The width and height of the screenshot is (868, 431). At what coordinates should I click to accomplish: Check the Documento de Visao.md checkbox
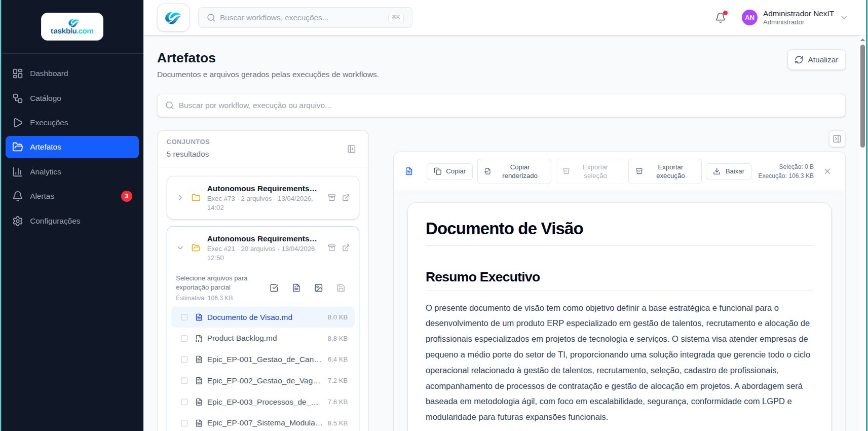[x=184, y=317]
